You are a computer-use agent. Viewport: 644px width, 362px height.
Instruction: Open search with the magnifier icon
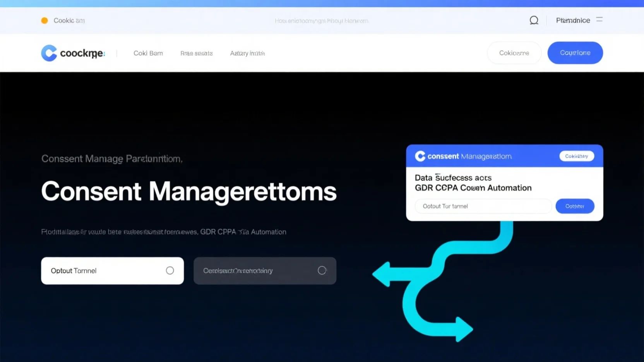coord(534,20)
